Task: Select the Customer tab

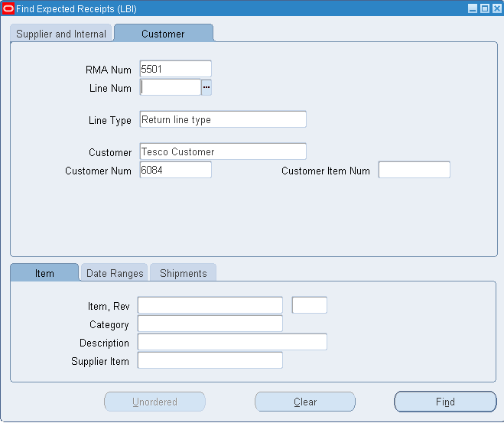Action: (164, 34)
